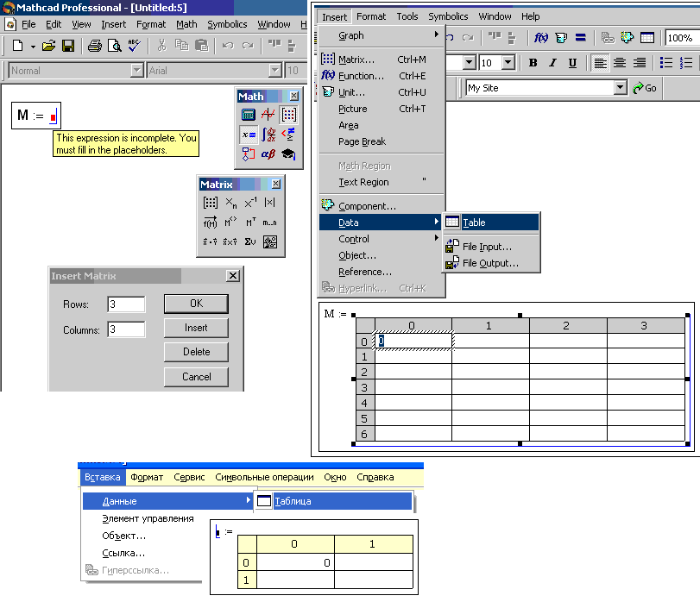Image resolution: width=700 pixels, height=602 pixels.
Task: Click the Cut scissors icon
Action: [x=161, y=46]
